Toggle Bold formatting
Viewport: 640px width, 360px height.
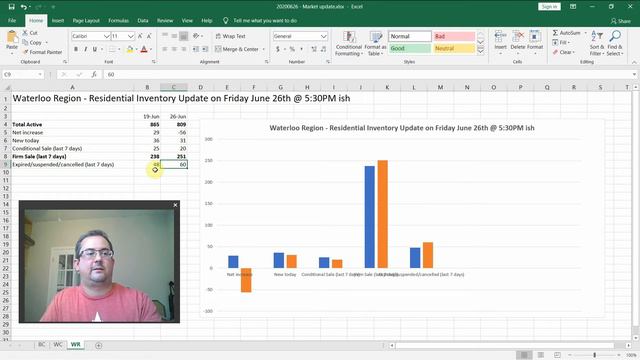point(76,49)
